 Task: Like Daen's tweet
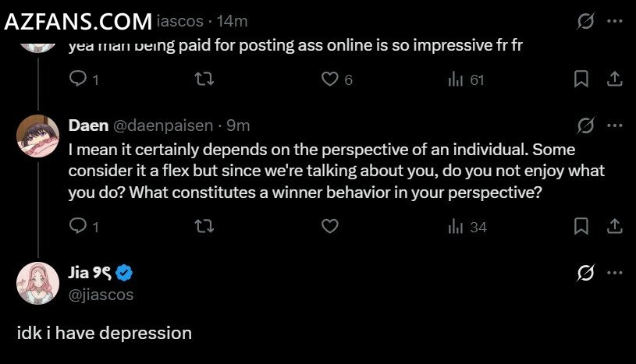pos(330,226)
